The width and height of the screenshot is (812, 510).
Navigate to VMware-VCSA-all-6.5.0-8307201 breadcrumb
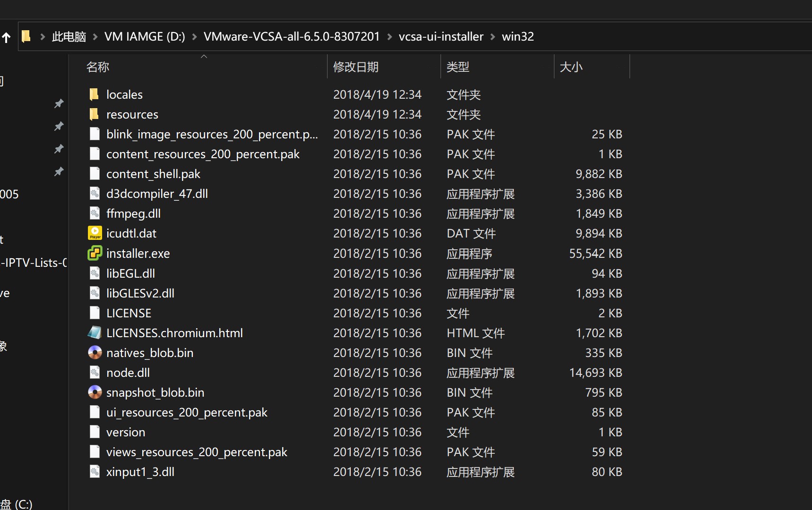pyautogui.click(x=292, y=37)
